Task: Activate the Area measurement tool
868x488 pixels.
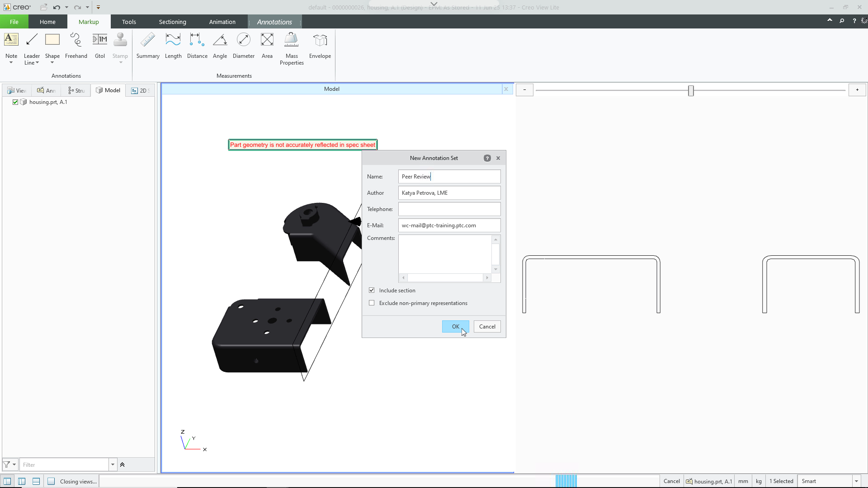Action: (267, 45)
